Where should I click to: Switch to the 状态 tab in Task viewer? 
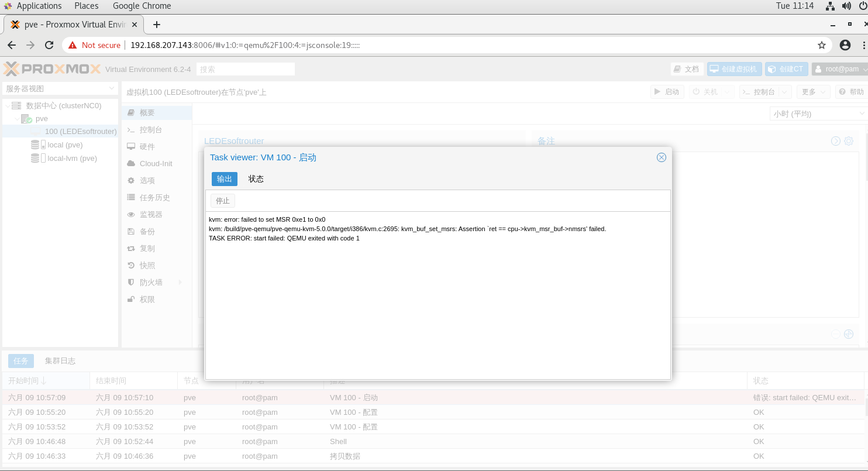(x=256, y=178)
